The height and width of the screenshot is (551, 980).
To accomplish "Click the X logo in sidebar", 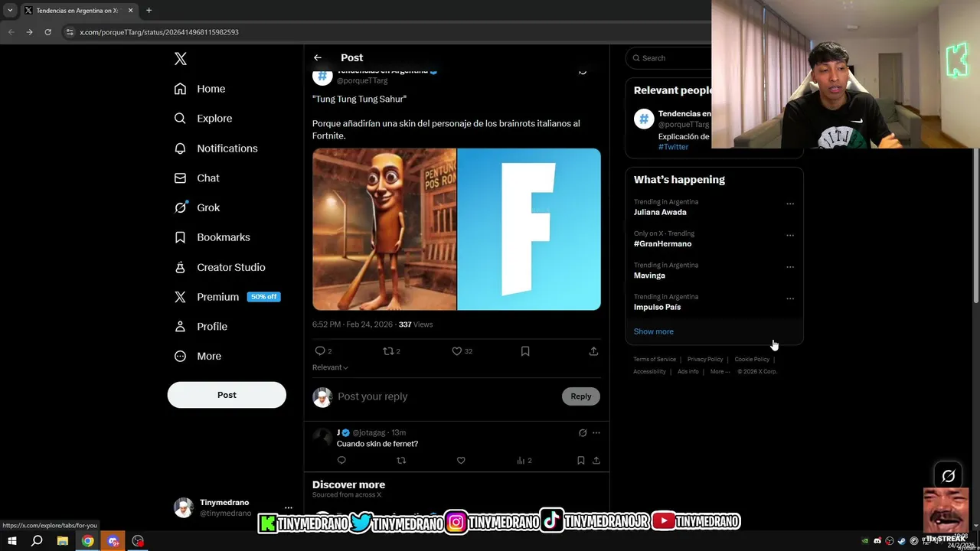I will 181,59.
